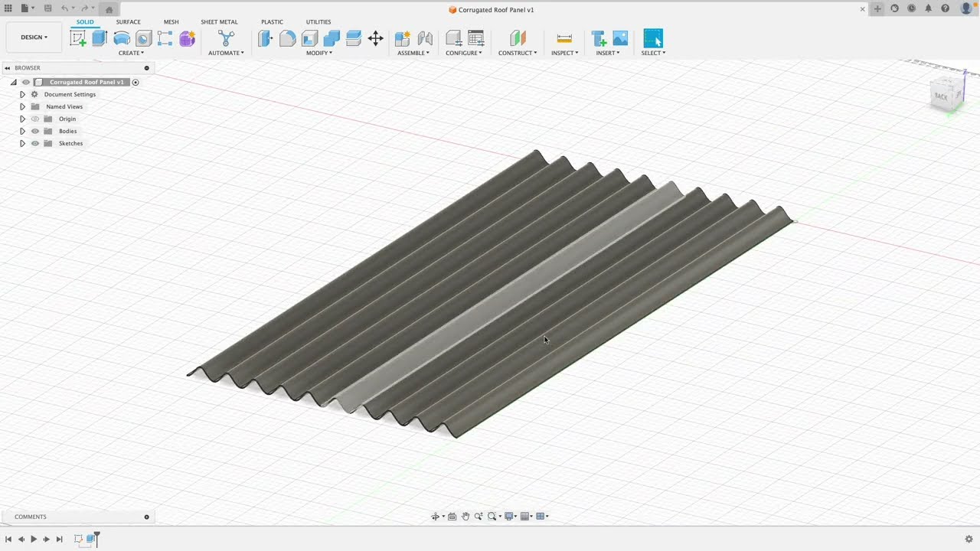Collapse the root component tree

(x=13, y=82)
